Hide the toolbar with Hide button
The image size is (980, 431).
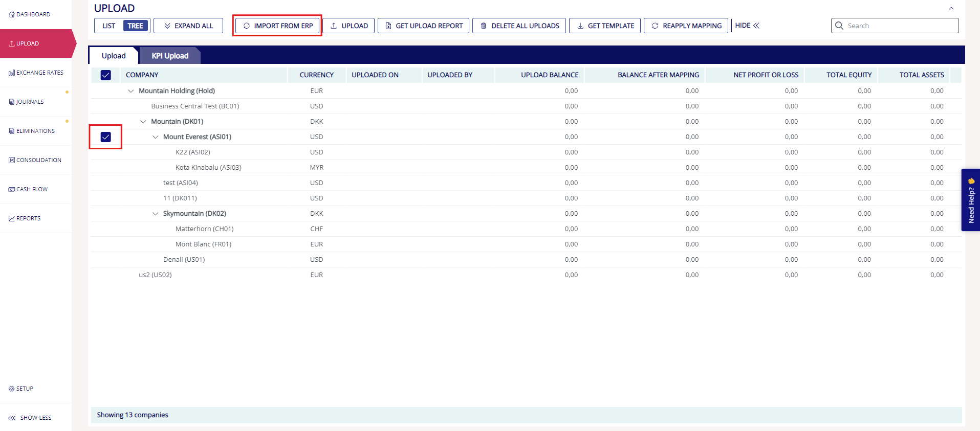click(747, 26)
